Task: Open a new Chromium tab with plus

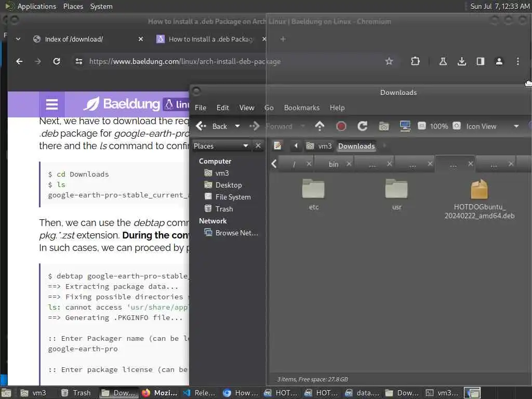Action: [x=283, y=39]
